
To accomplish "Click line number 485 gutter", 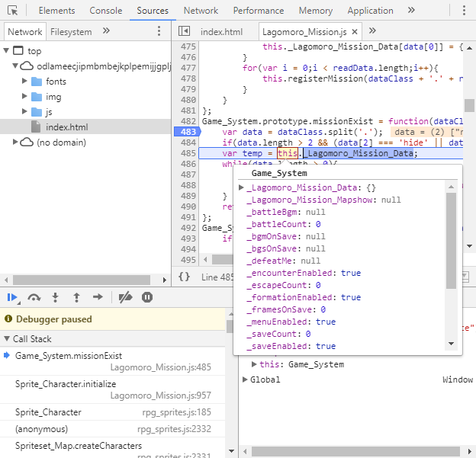I will pyautogui.click(x=188, y=153).
